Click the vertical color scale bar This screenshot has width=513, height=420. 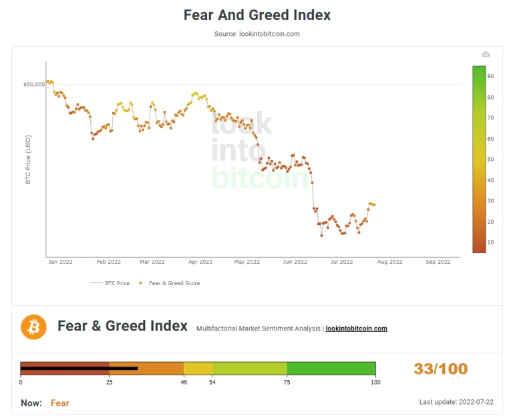[479, 160]
